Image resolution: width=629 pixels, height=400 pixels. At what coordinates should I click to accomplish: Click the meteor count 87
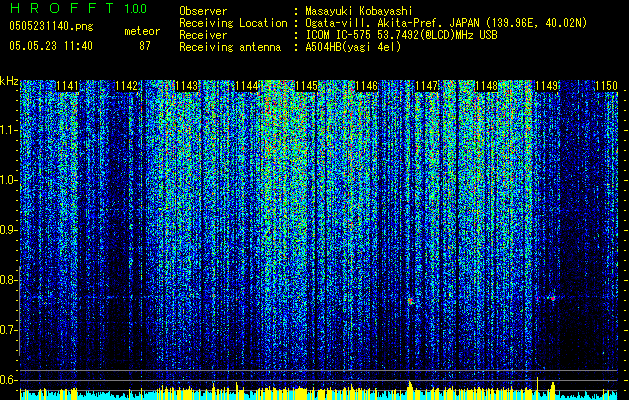click(145, 46)
